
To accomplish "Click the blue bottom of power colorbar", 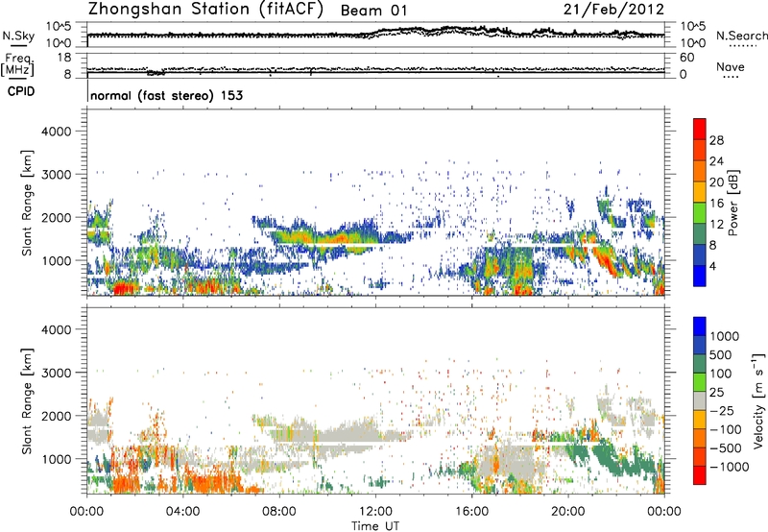I will 700,276.
